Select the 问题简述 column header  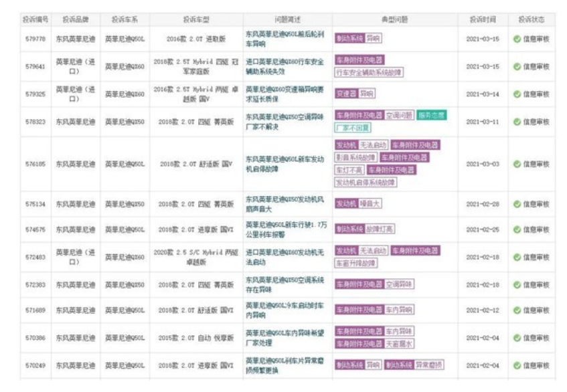tap(287, 19)
